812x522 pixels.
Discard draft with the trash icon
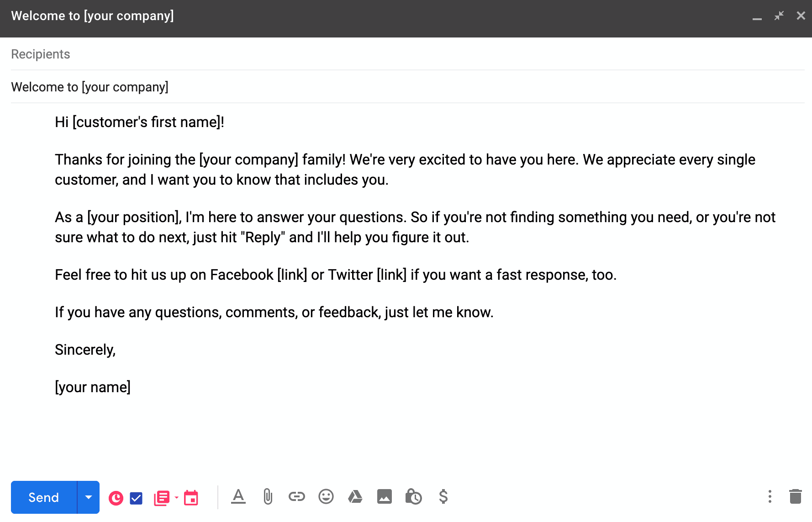coord(796,496)
